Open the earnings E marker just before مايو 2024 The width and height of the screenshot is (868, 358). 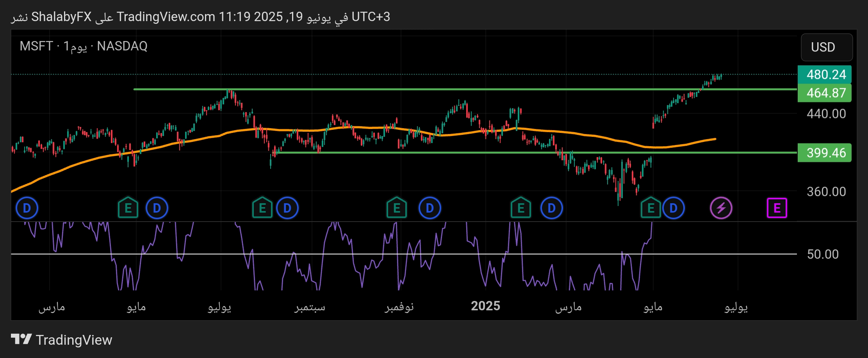click(x=128, y=208)
